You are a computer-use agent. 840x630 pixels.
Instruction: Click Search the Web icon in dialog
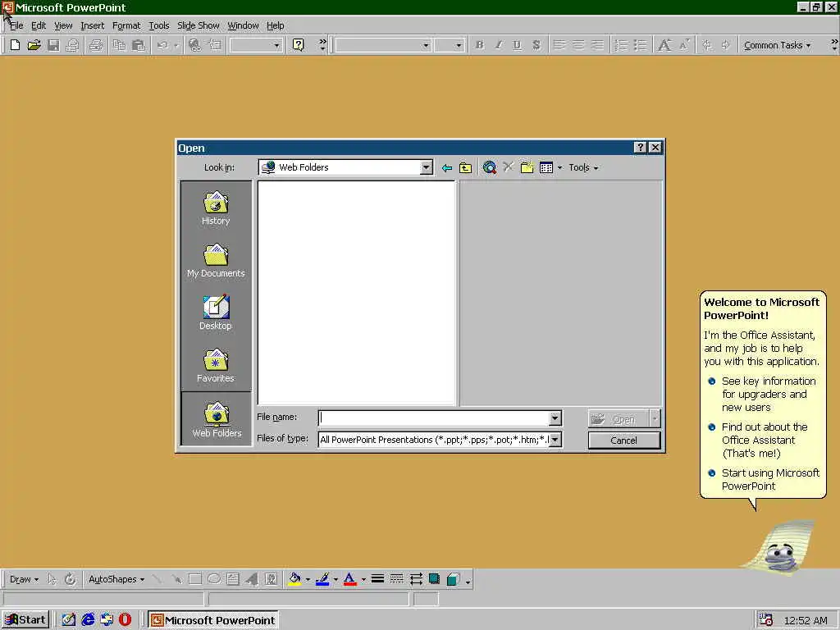coord(489,167)
